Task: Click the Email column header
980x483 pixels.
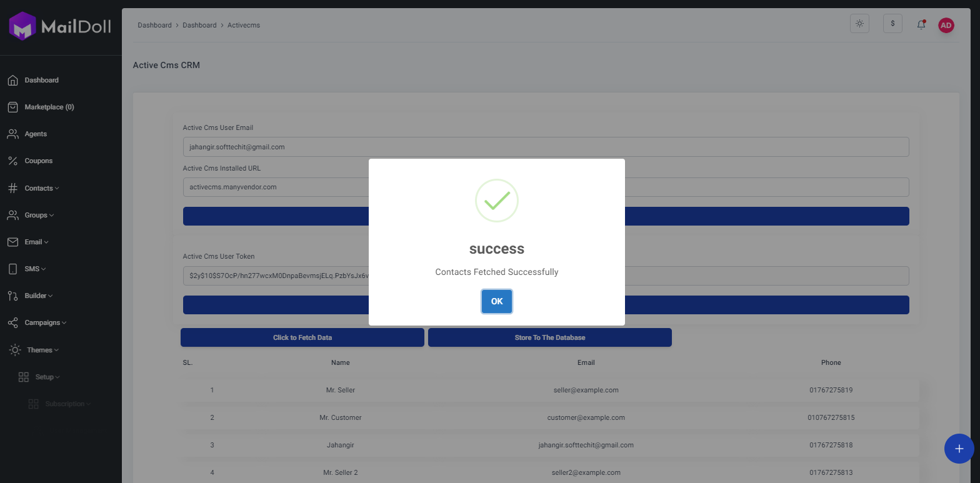Action: pyautogui.click(x=586, y=362)
